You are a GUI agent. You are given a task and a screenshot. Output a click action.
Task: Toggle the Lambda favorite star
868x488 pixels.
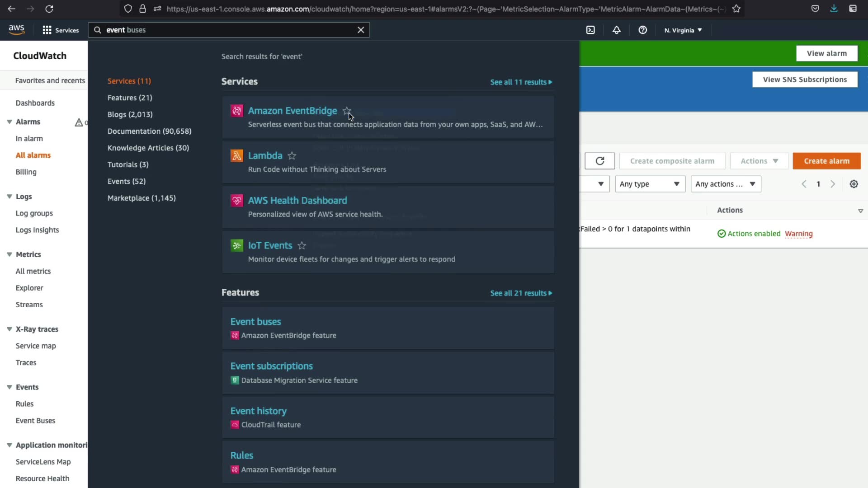click(292, 156)
